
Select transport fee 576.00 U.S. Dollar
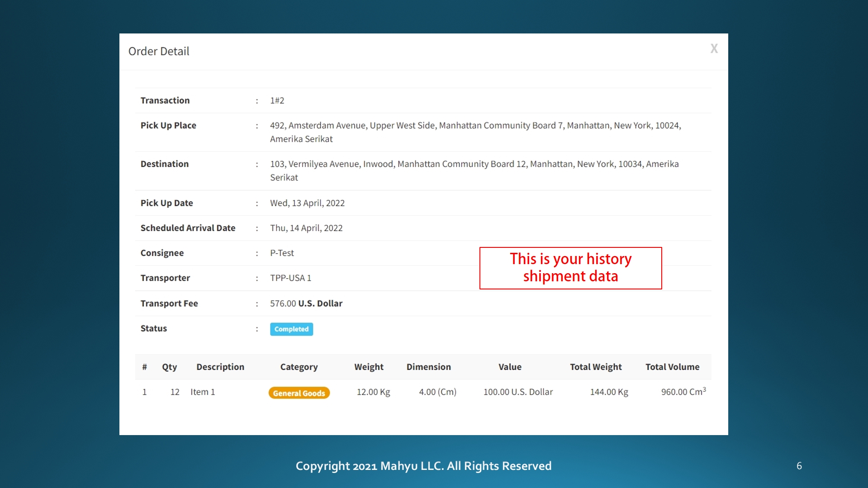(306, 303)
